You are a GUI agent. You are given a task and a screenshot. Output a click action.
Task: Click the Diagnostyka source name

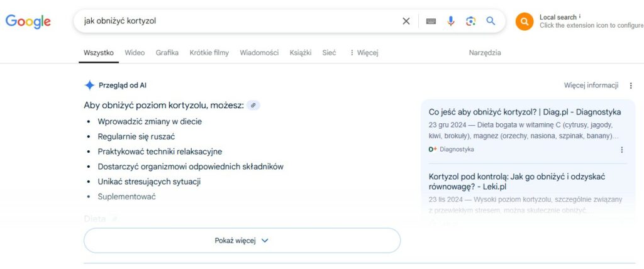click(x=457, y=150)
